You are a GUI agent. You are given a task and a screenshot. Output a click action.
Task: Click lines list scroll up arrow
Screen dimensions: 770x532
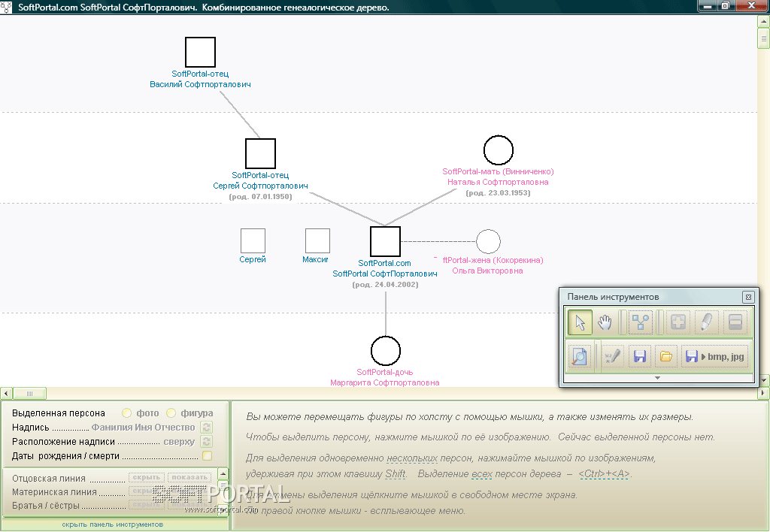point(223,474)
